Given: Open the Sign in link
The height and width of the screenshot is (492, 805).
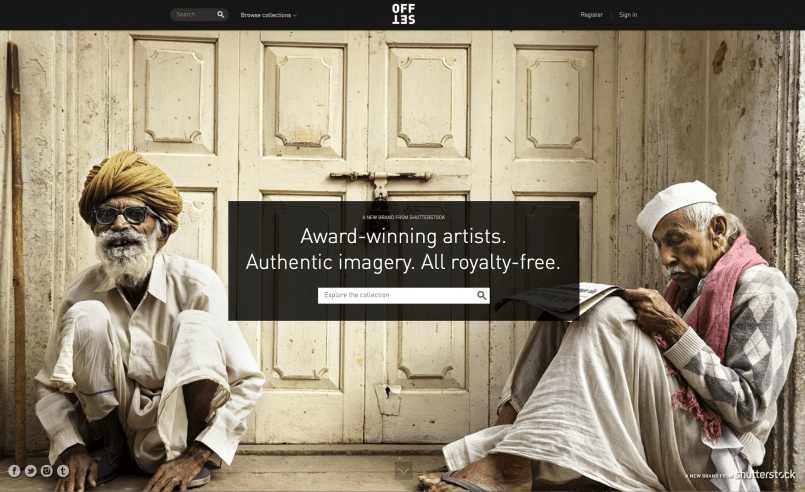Looking at the screenshot, I should click(628, 15).
